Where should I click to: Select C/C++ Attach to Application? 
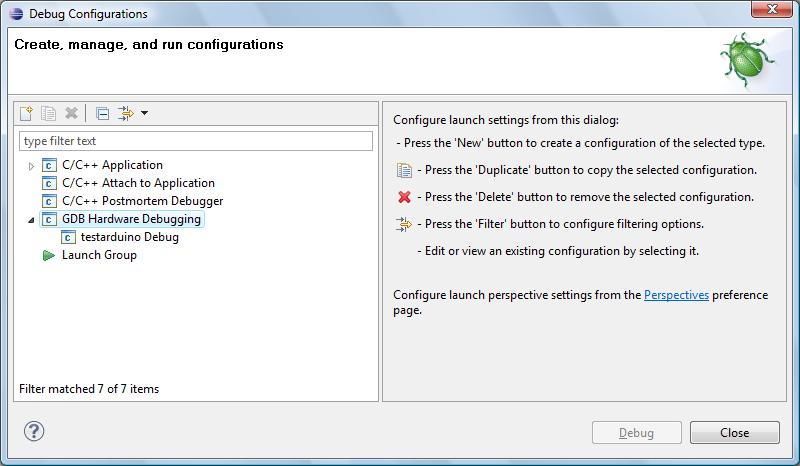tap(138, 183)
